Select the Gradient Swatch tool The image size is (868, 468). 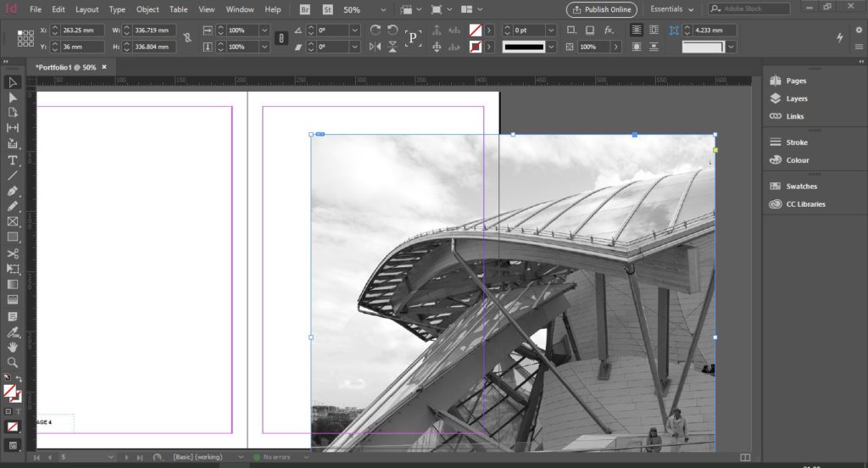coord(12,285)
